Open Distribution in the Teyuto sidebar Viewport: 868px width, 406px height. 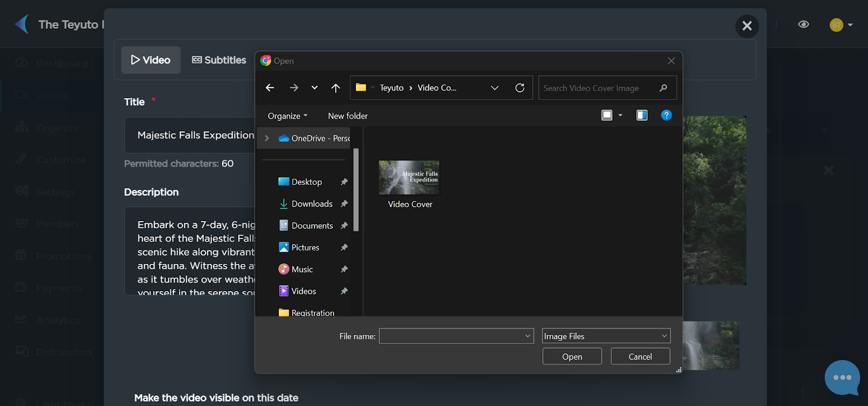pyautogui.click(x=52, y=352)
